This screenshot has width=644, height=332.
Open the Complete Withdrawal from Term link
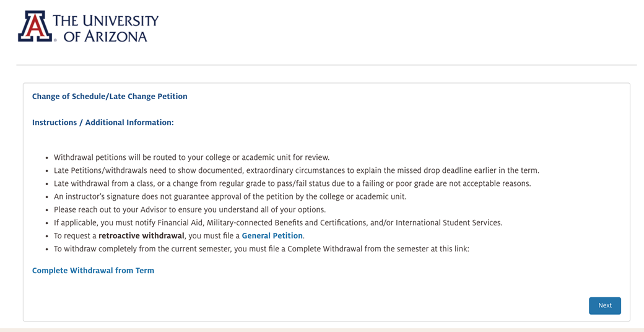point(93,271)
